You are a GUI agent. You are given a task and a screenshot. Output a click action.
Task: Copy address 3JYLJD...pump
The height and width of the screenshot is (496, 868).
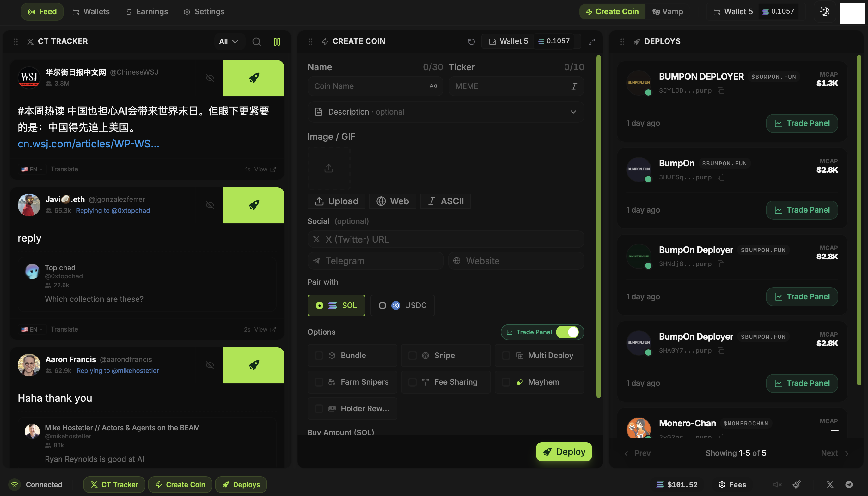coord(721,90)
